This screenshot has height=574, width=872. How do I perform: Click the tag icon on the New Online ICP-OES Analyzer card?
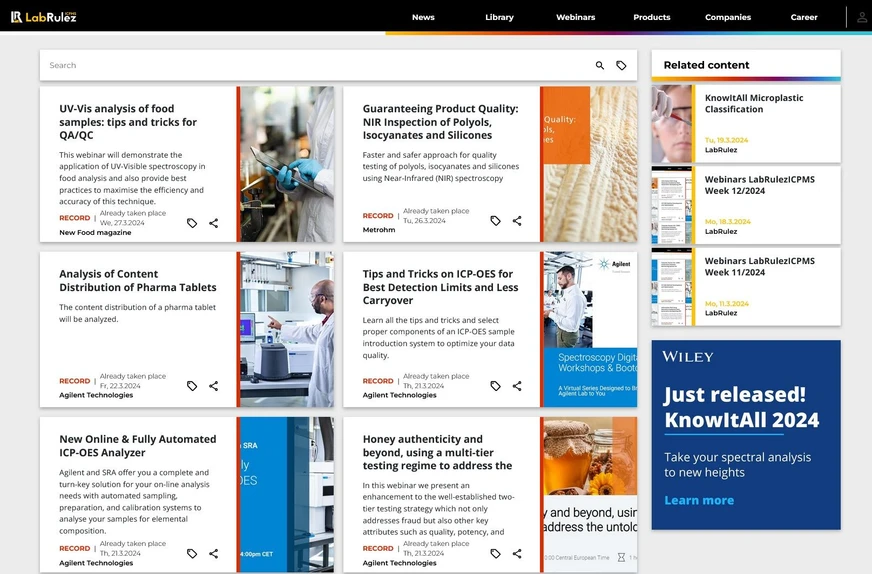coord(192,553)
